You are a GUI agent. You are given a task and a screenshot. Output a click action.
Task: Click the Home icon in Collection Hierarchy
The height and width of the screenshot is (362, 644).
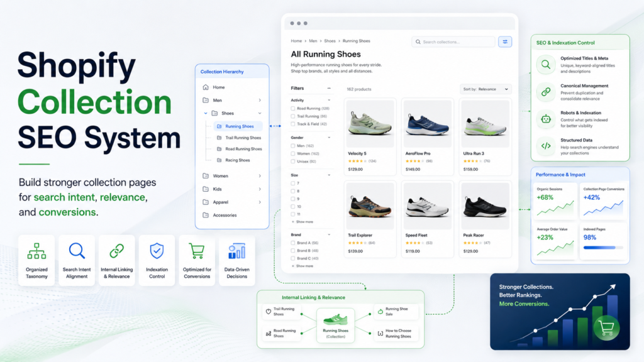206,87
